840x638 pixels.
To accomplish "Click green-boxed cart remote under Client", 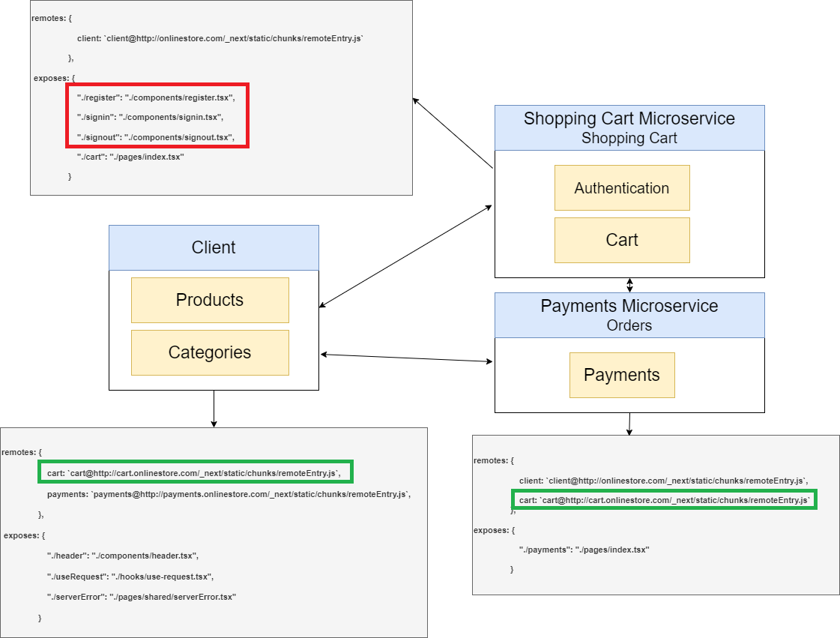I will (194, 473).
